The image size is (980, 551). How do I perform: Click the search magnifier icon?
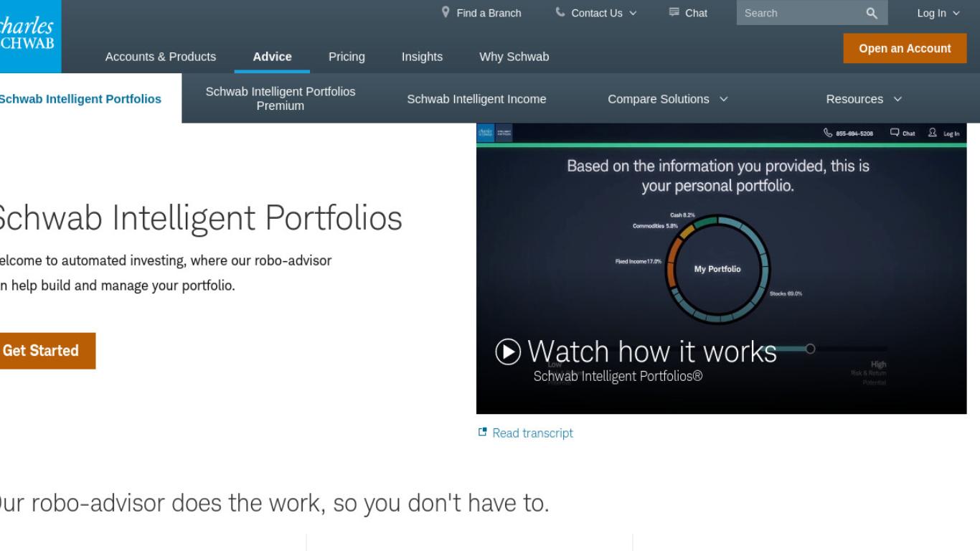pyautogui.click(x=872, y=13)
